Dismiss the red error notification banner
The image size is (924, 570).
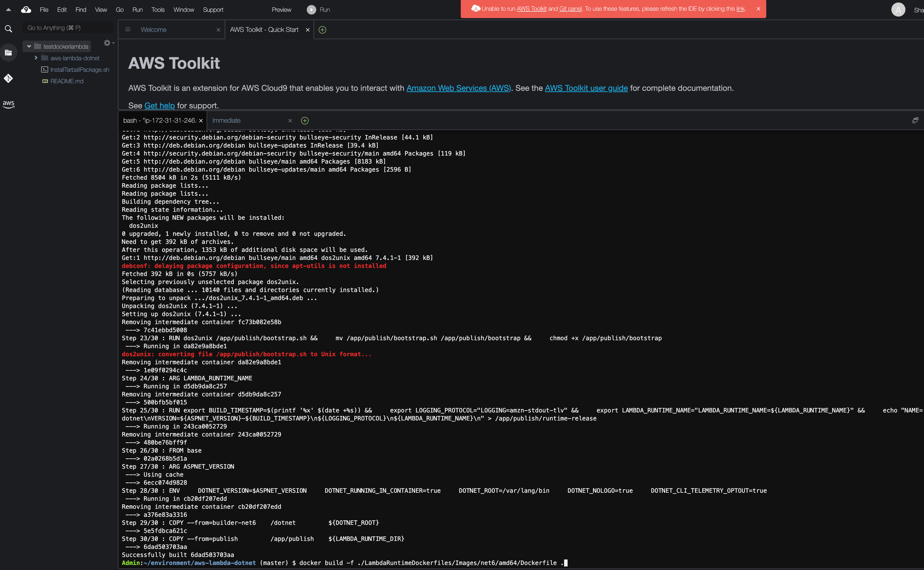click(758, 9)
